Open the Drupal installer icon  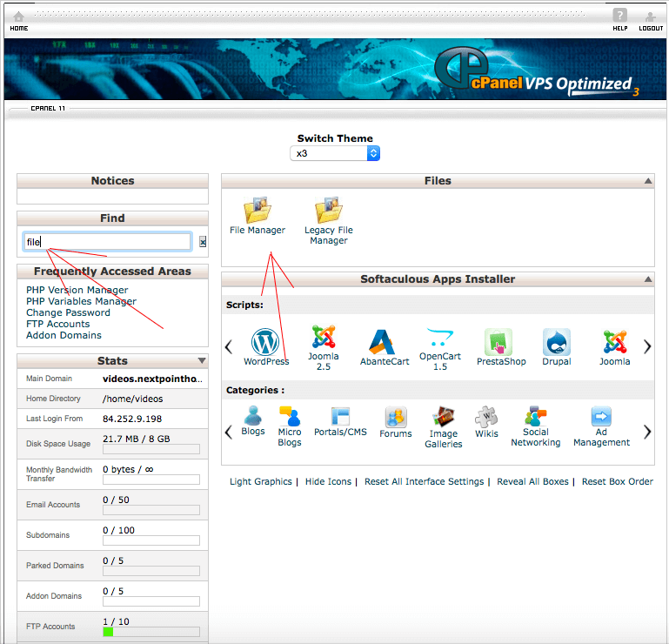coord(557,341)
